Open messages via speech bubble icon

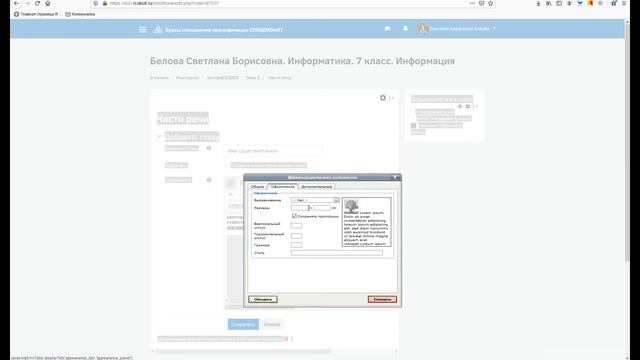[x=387, y=29]
